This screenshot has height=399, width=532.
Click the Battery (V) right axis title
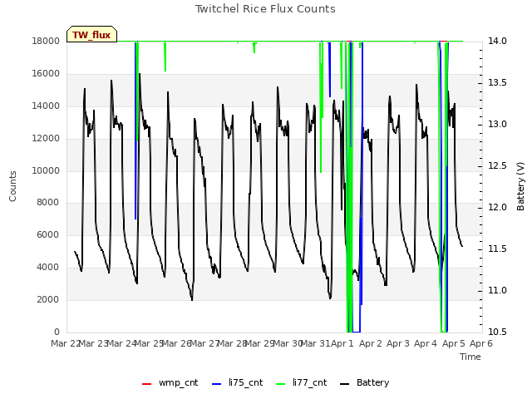click(x=520, y=186)
